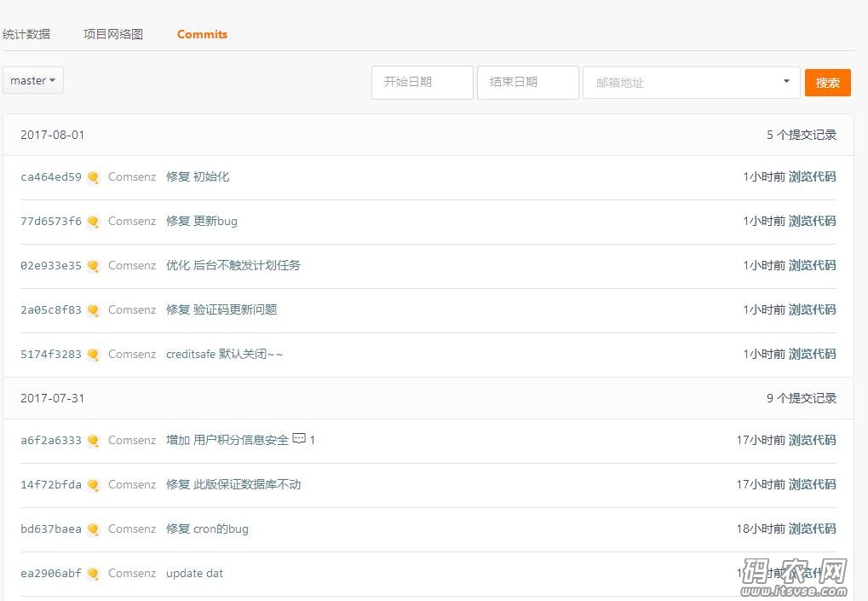Open commit ca464ed59
Image resolution: width=868 pixels, height=601 pixels.
coord(51,176)
